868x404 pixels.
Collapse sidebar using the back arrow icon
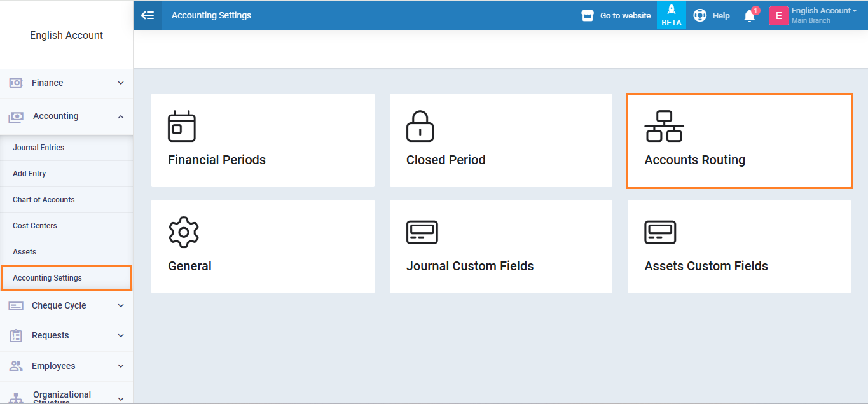coord(148,15)
